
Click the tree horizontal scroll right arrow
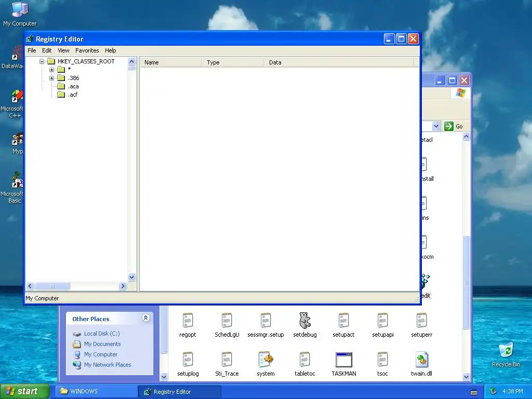(x=123, y=286)
